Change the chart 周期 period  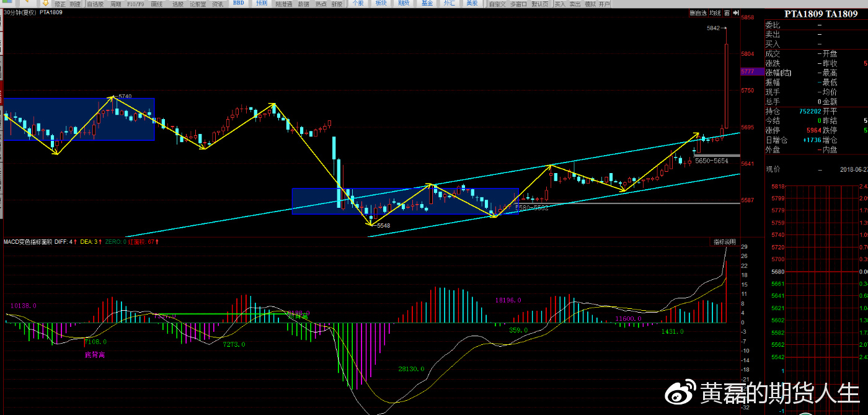click(116, 4)
